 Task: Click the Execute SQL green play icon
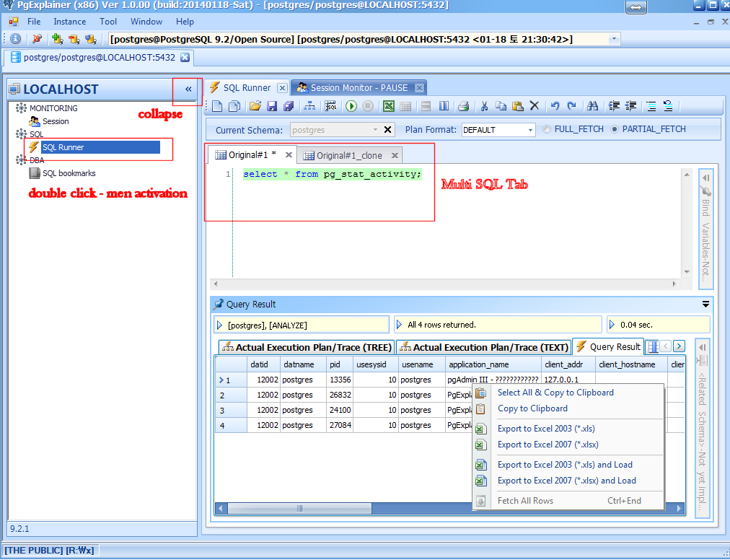coord(351,106)
